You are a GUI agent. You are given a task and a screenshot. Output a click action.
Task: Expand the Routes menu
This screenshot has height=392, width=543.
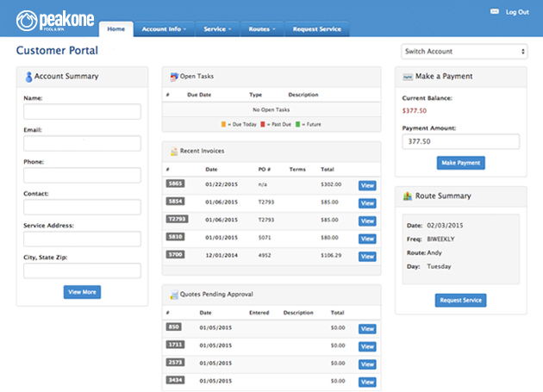[x=262, y=29]
